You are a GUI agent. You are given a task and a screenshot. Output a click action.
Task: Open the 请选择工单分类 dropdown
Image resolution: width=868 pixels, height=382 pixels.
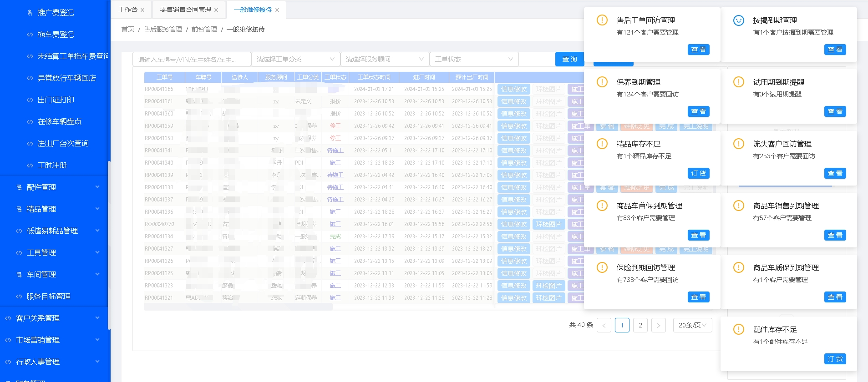[x=296, y=59]
